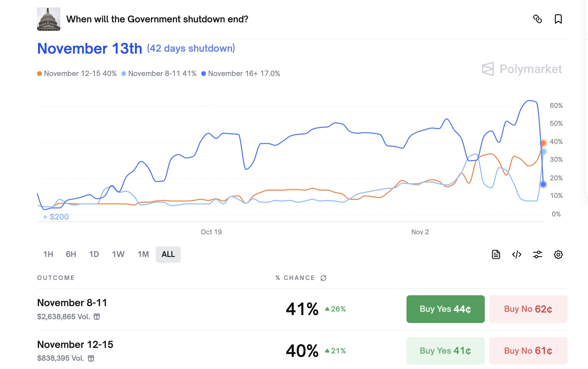Click gift icon beside November 12-15 volume
The image size is (588, 369).
(x=91, y=358)
